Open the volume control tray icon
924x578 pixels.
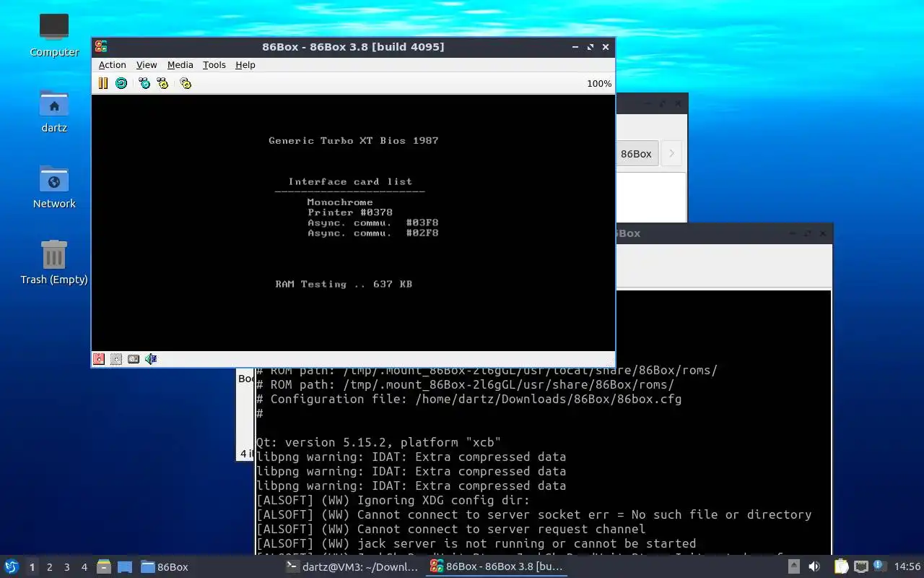pyautogui.click(x=814, y=567)
